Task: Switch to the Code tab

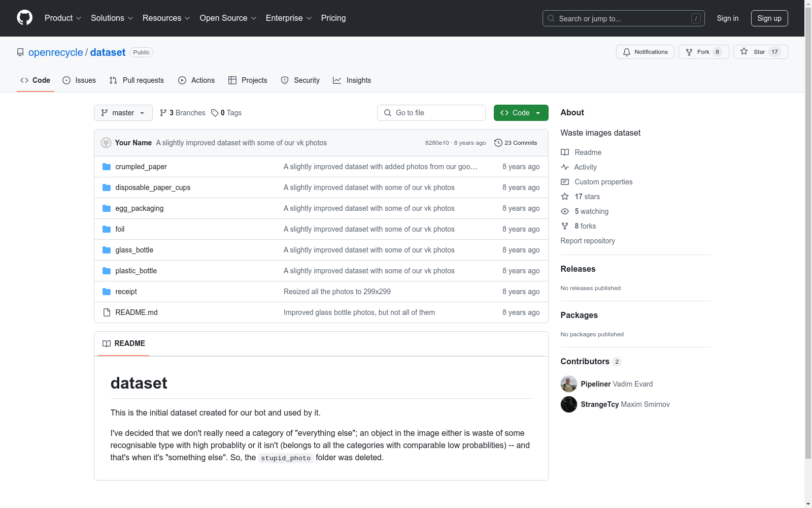Action: pos(36,80)
